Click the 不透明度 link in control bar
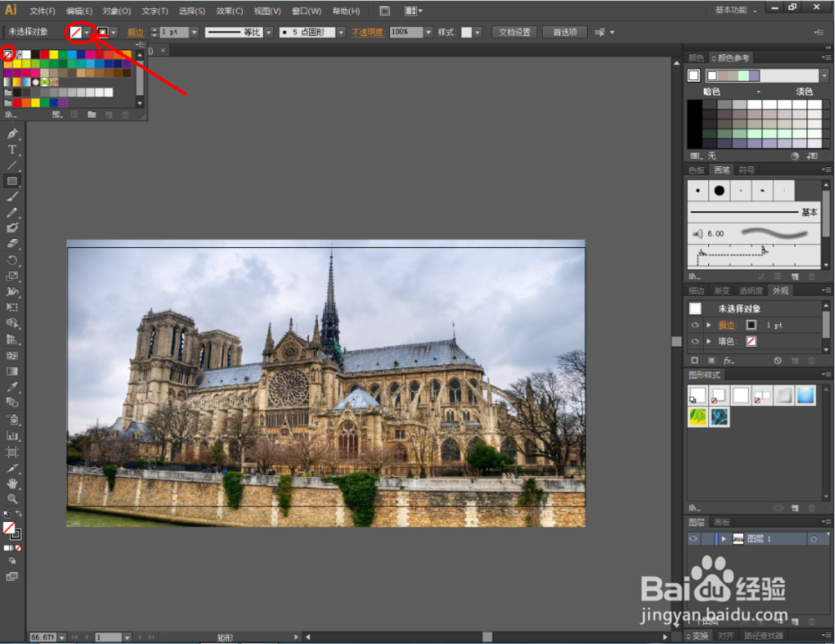The height and width of the screenshot is (644, 835). (367, 33)
